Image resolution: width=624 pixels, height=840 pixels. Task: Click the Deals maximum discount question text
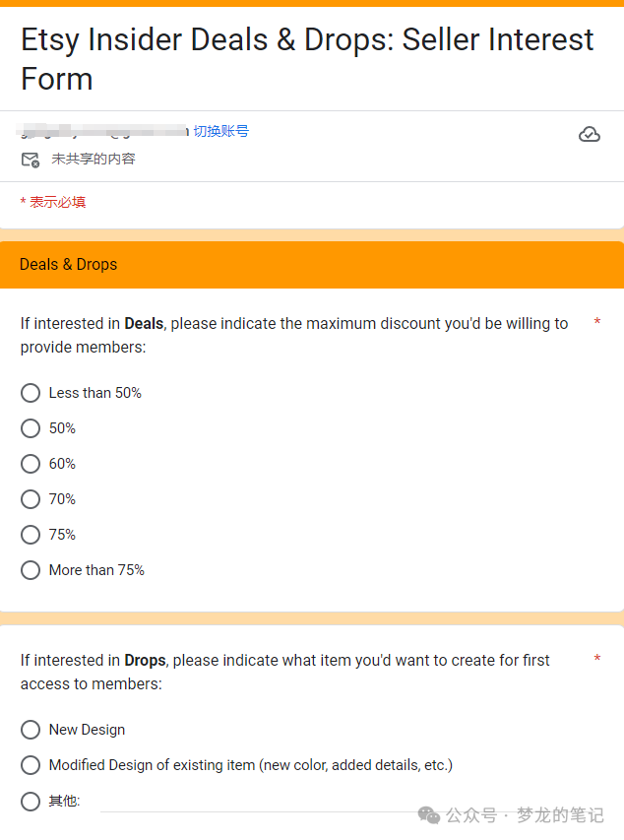pos(294,336)
